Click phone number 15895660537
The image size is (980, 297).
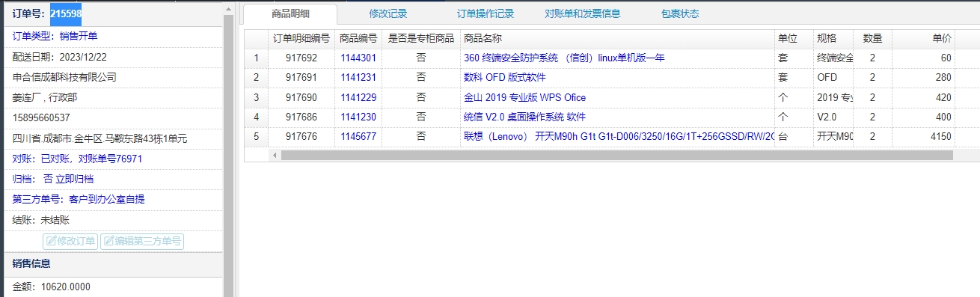tap(41, 117)
